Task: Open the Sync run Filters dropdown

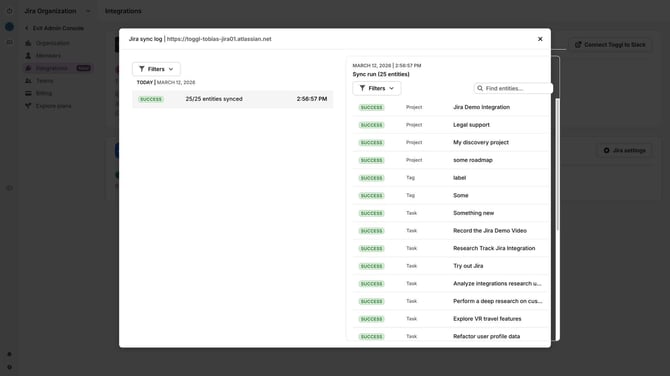Action: (376, 88)
